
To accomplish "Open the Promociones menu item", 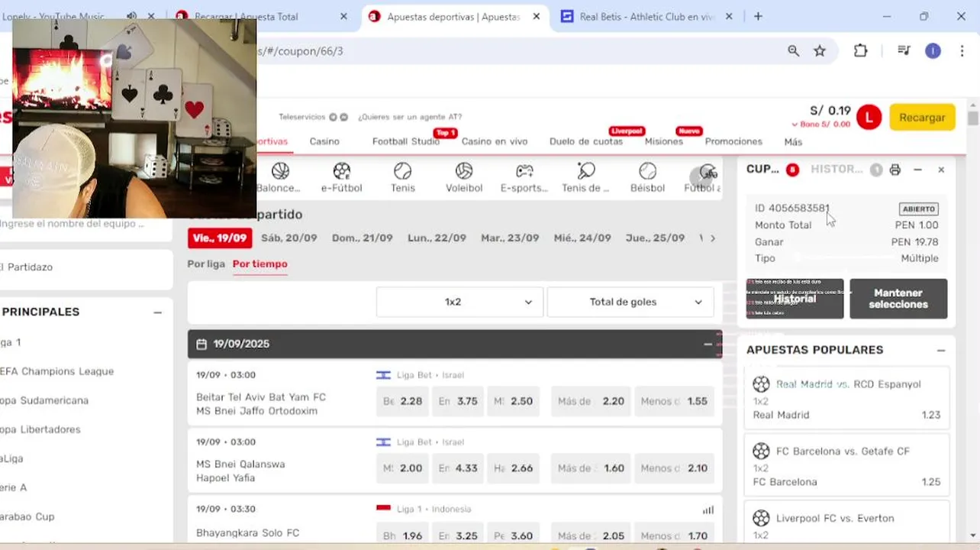I will click(733, 141).
